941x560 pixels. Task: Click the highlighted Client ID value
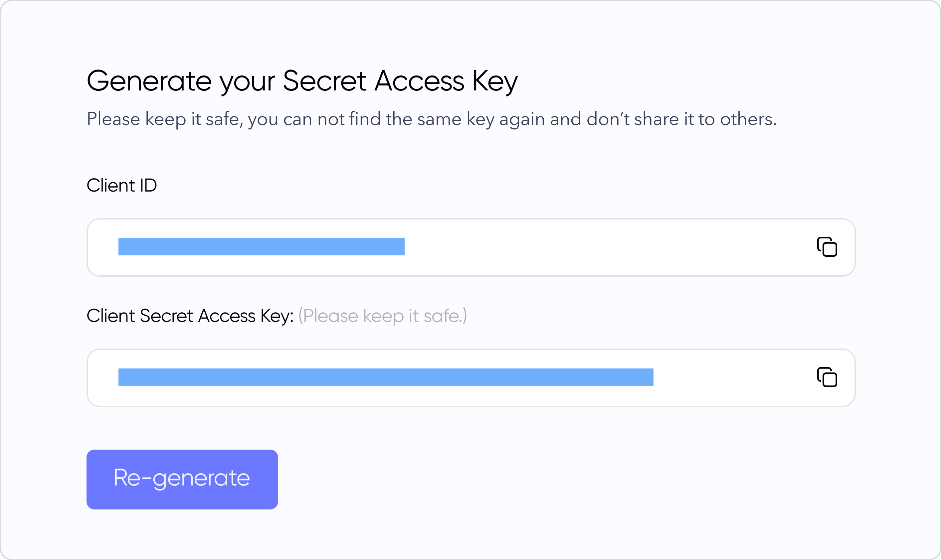click(261, 247)
